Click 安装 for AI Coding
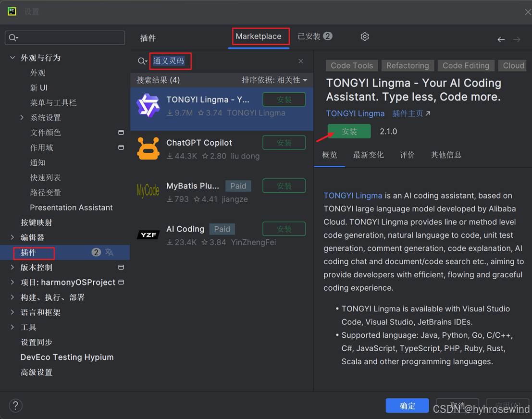Image resolution: width=532 pixels, height=419 pixels. coord(284,229)
